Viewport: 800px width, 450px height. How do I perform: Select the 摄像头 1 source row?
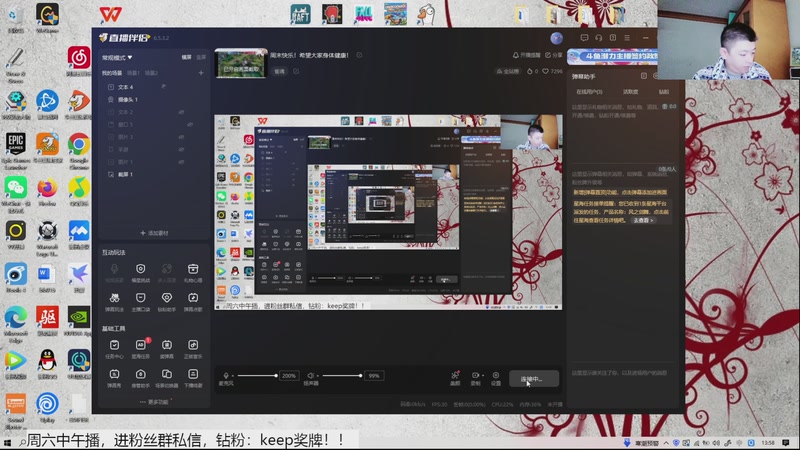153,99
